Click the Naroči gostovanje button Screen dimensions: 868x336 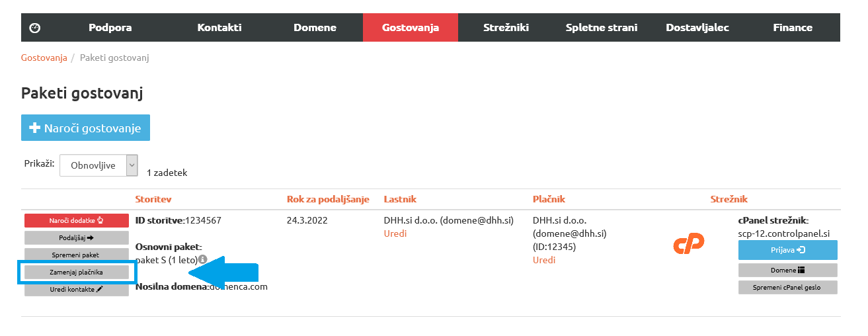tap(85, 128)
